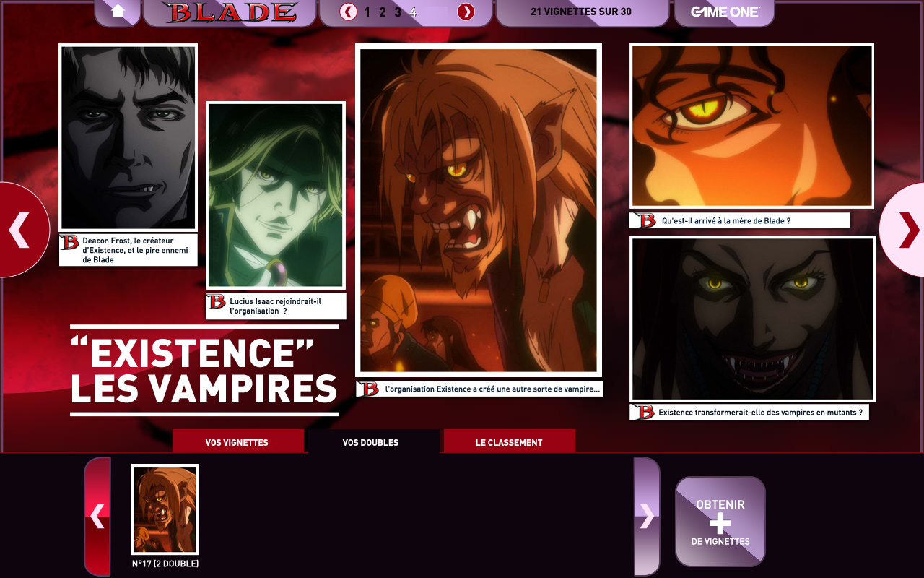Open album page 4

pyautogui.click(x=413, y=12)
